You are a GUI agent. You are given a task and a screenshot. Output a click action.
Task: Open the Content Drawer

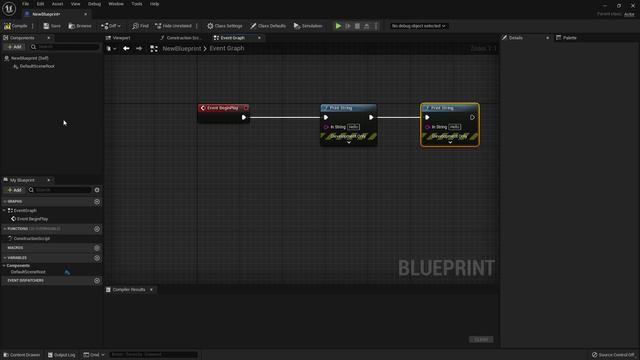22,355
